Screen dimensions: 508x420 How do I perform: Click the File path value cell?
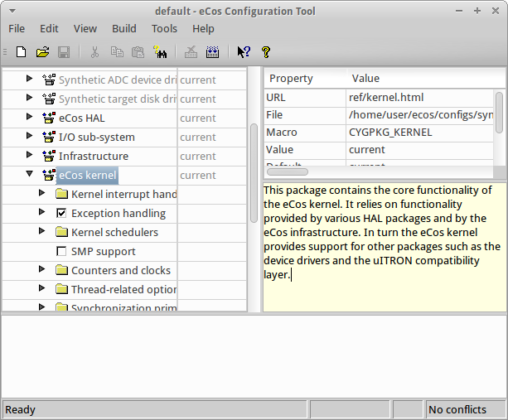coord(419,115)
